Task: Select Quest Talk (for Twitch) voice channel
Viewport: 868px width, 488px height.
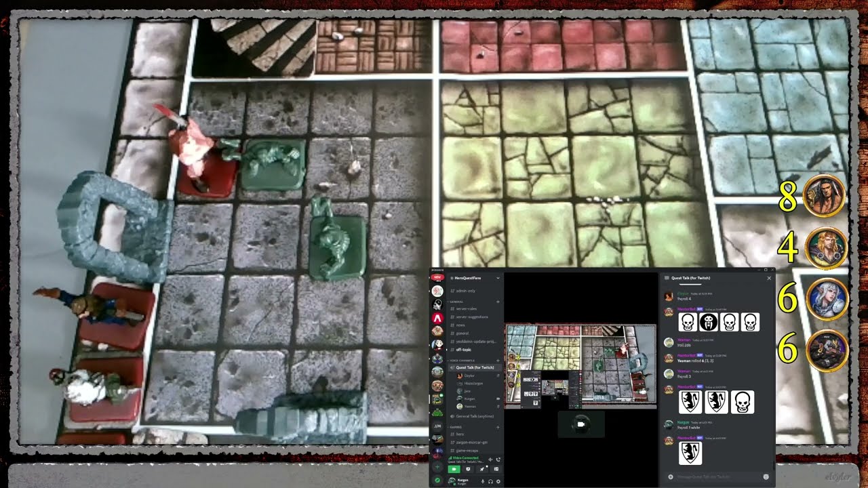Action: click(475, 367)
